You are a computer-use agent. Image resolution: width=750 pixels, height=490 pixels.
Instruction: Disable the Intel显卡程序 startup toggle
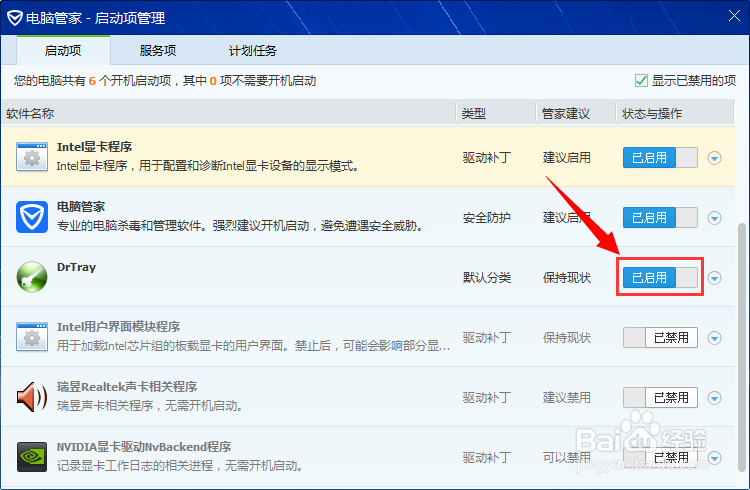pos(660,157)
